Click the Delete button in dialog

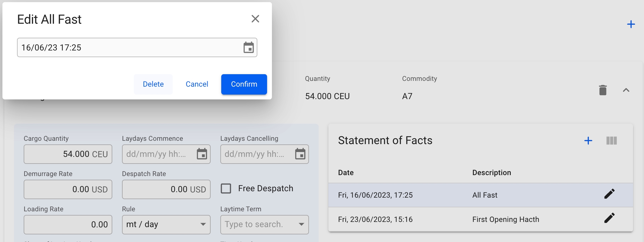pos(153,84)
